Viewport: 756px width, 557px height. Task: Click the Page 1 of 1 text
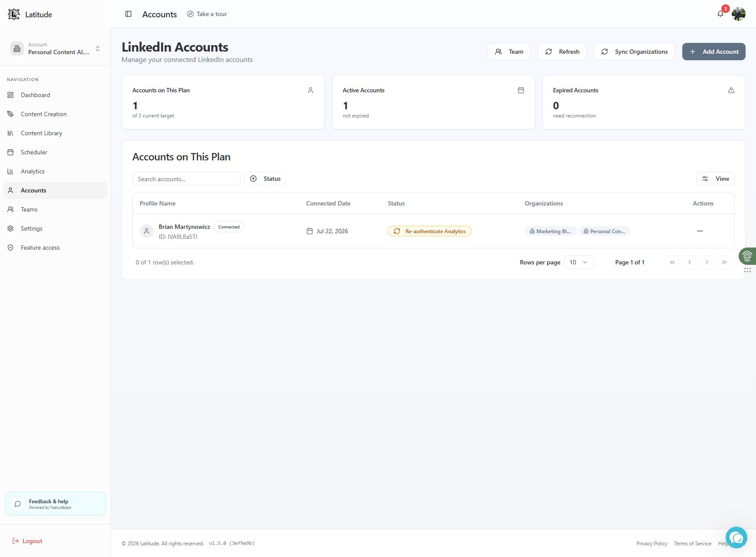(x=630, y=262)
